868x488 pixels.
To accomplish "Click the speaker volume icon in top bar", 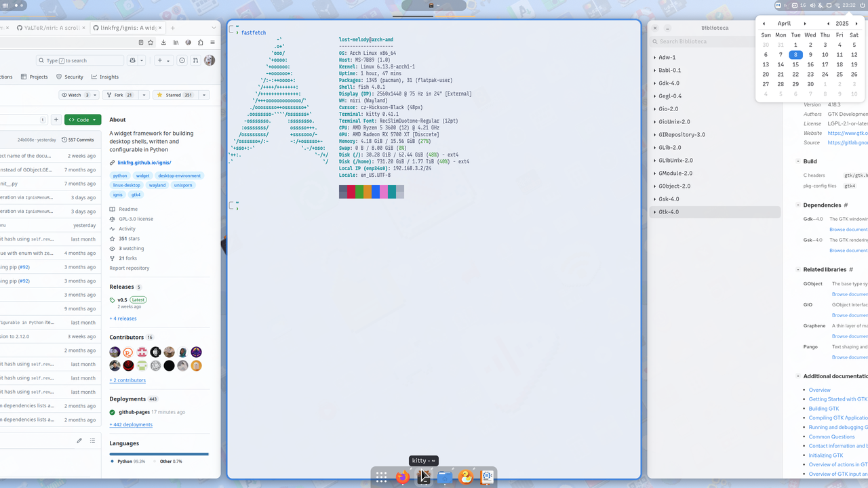I will coord(812,5).
